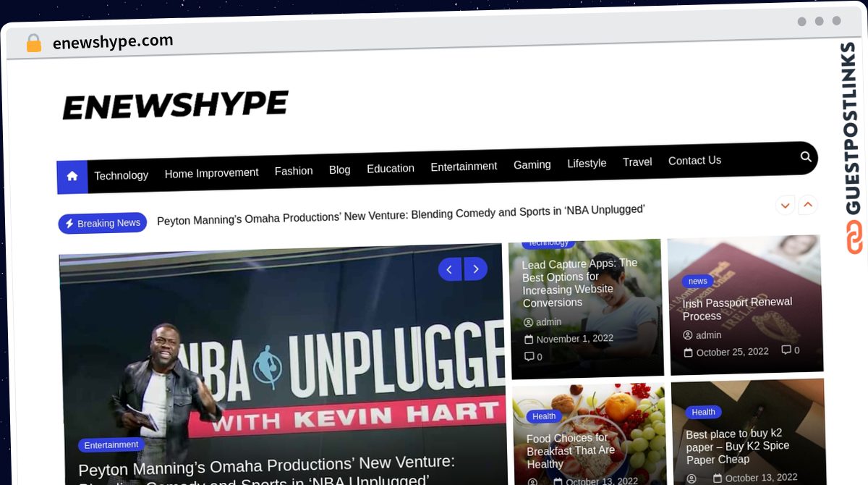Click the blue home icon in navigation bar

point(72,176)
